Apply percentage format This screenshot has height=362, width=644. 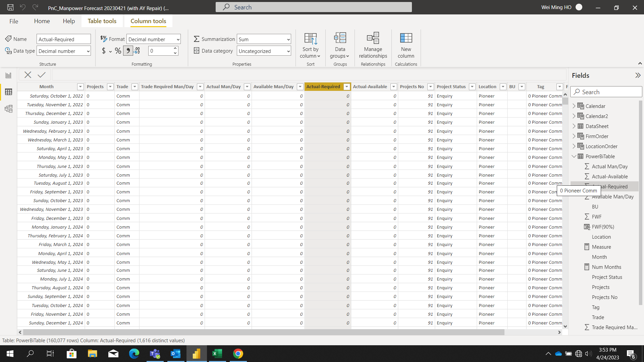click(x=118, y=51)
